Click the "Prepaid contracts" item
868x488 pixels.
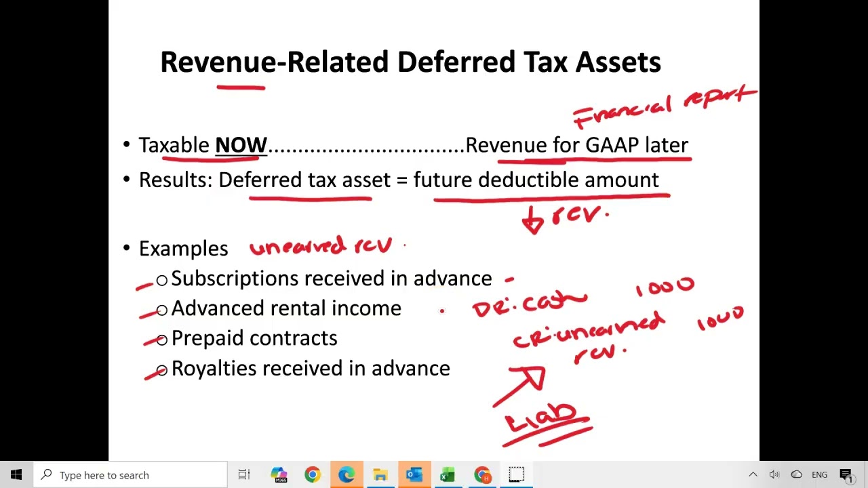click(x=254, y=338)
